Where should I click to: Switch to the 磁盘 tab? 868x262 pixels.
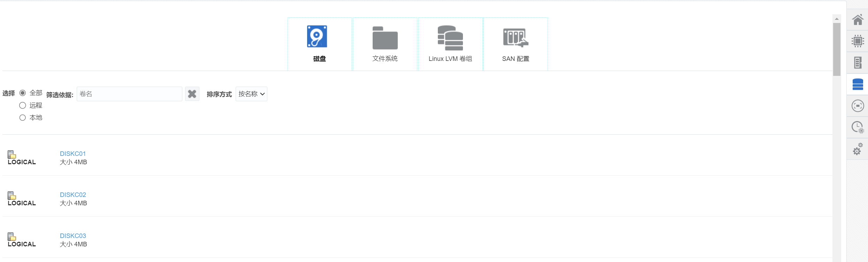[320, 44]
